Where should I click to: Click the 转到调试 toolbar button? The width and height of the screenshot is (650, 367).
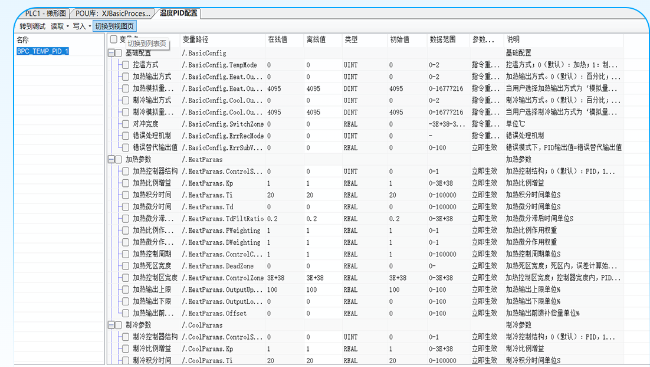coord(32,26)
